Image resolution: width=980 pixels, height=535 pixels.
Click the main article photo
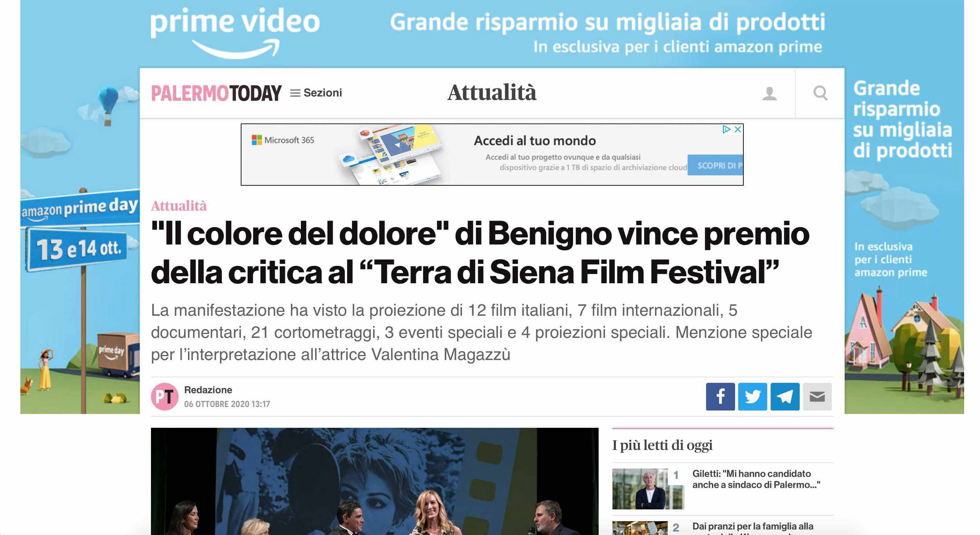(x=374, y=481)
